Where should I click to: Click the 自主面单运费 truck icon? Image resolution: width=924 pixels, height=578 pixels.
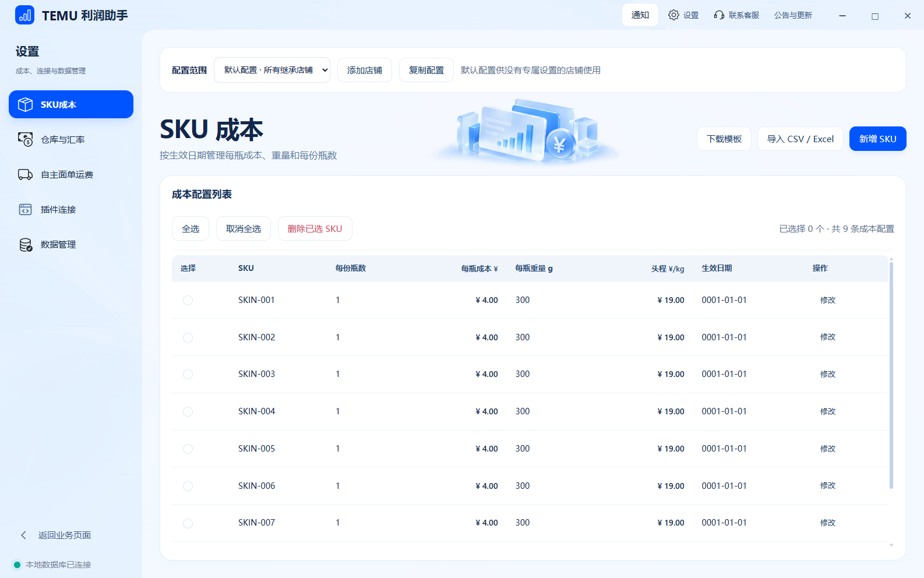25,174
